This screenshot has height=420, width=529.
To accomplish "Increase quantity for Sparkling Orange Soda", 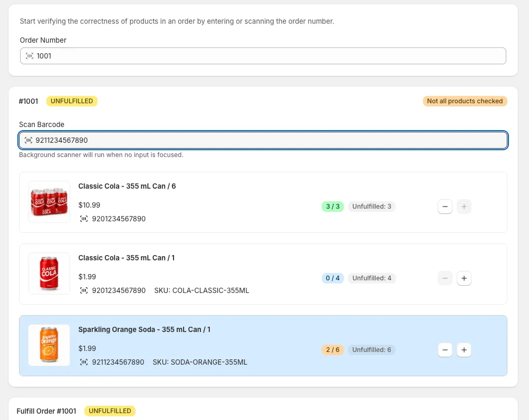I will [x=464, y=350].
